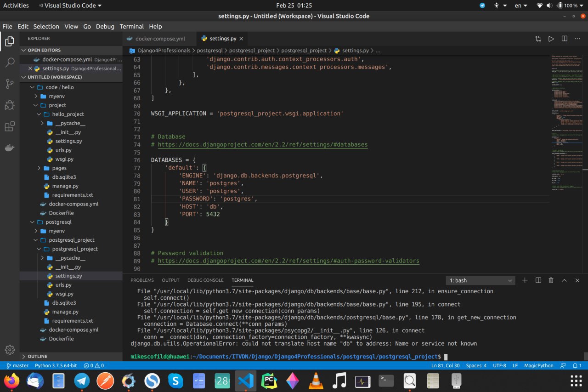
Task: Open Telegram from the dock
Action: pyautogui.click(x=82, y=381)
